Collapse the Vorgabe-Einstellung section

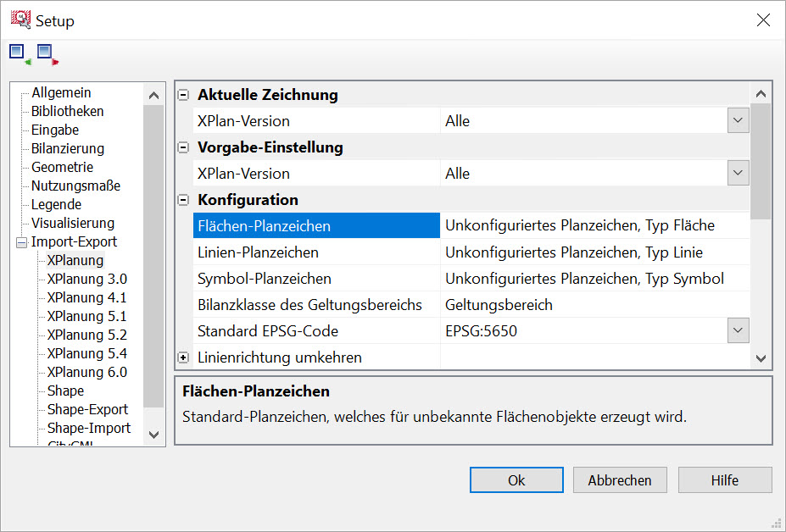point(183,147)
